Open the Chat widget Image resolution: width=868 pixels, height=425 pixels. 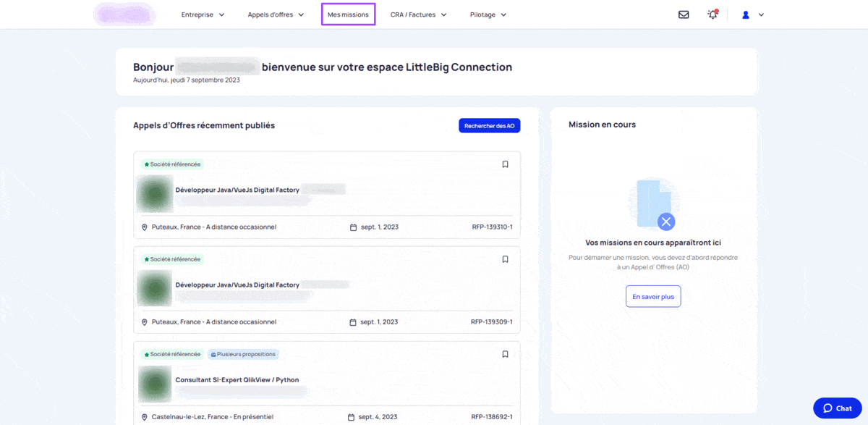tap(837, 408)
